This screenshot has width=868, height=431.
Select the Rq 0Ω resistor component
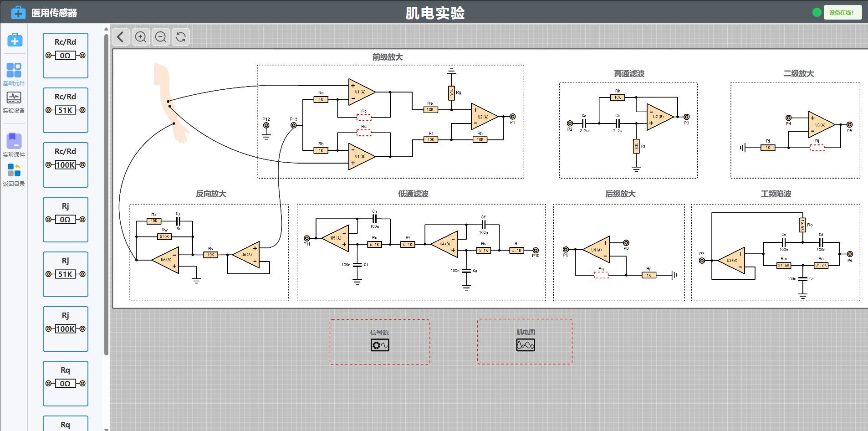66,384
